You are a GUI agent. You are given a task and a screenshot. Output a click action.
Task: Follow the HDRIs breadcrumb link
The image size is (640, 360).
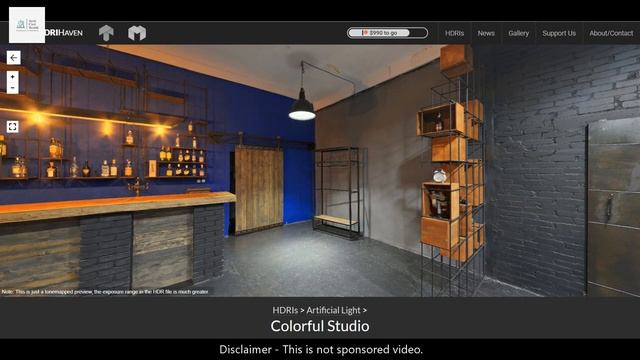click(x=285, y=310)
